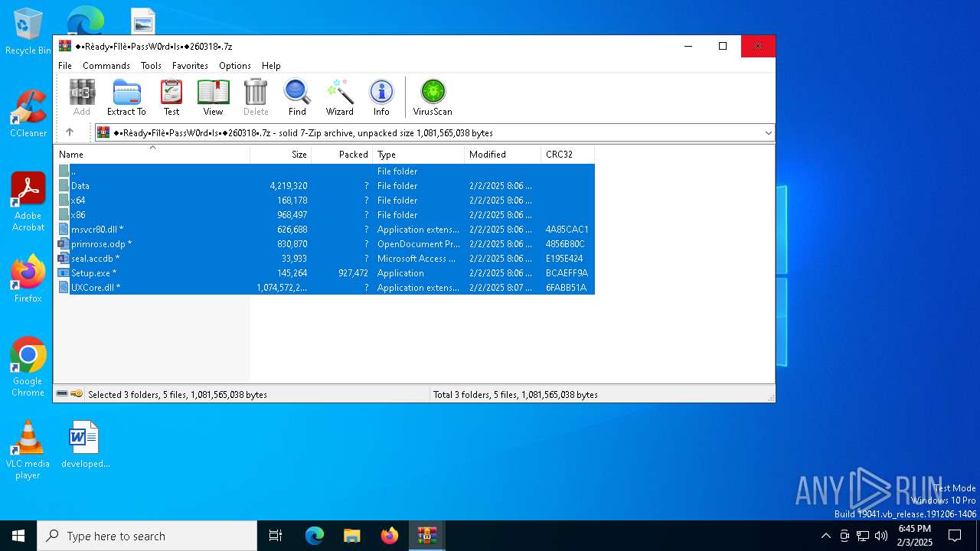Click packed size 927,472
The image size is (980, 551).
[x=353, y=273]
